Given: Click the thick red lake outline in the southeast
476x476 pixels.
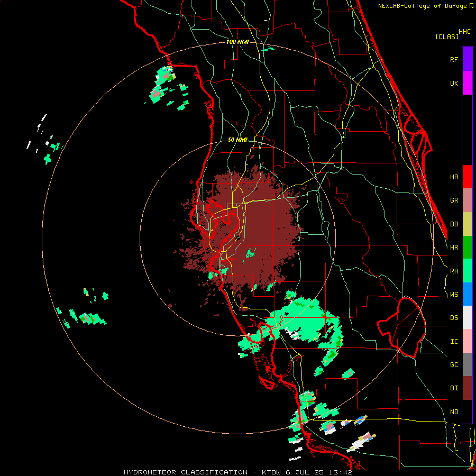Looking at the screenshot, I should pos(401,327).
